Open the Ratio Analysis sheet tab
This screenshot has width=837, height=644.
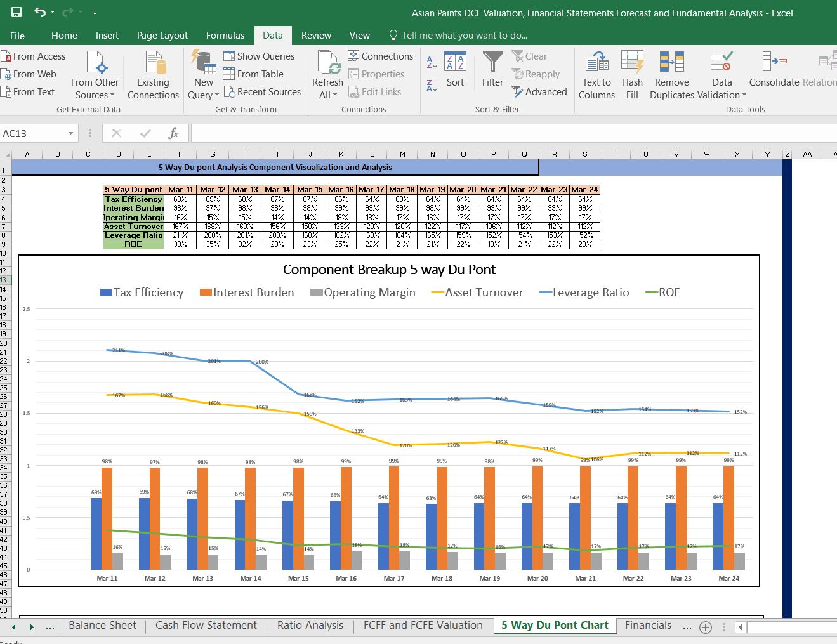[310, 626]
